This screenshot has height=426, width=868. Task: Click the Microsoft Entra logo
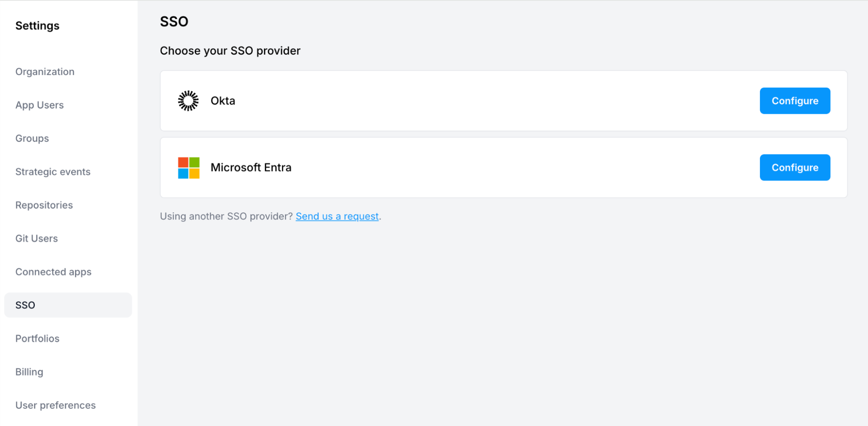pos(188,167)
